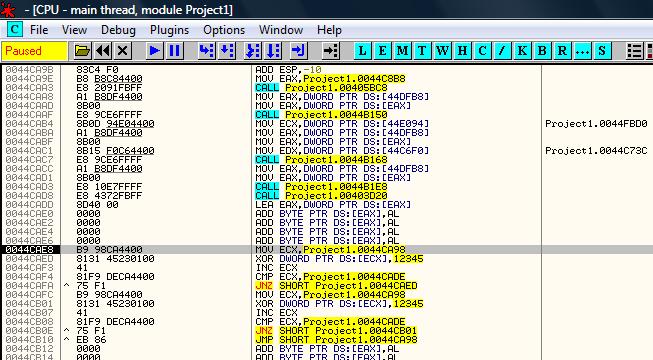The height and width of the screenshot is (360, 653).
Task: Click CALL Project1.00403D20 instruction
Action: pos(321,195)
